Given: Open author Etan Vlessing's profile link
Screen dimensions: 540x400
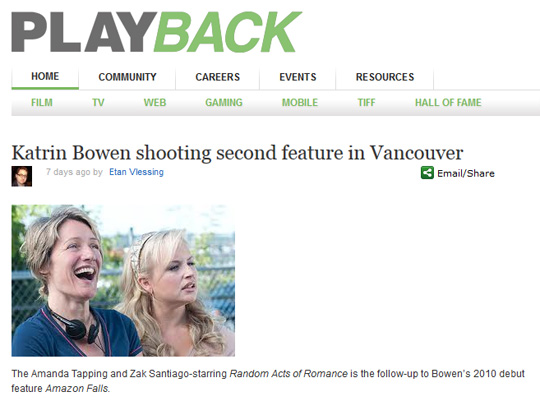Looking at the screenshot, I should (136, 172).
